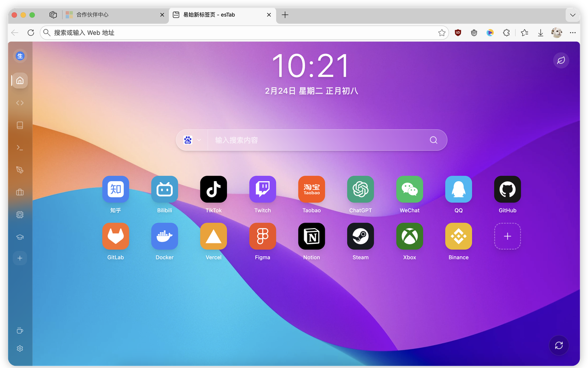Open the graduation cap sidebar category
588x368 pixels.
(20, 237)
